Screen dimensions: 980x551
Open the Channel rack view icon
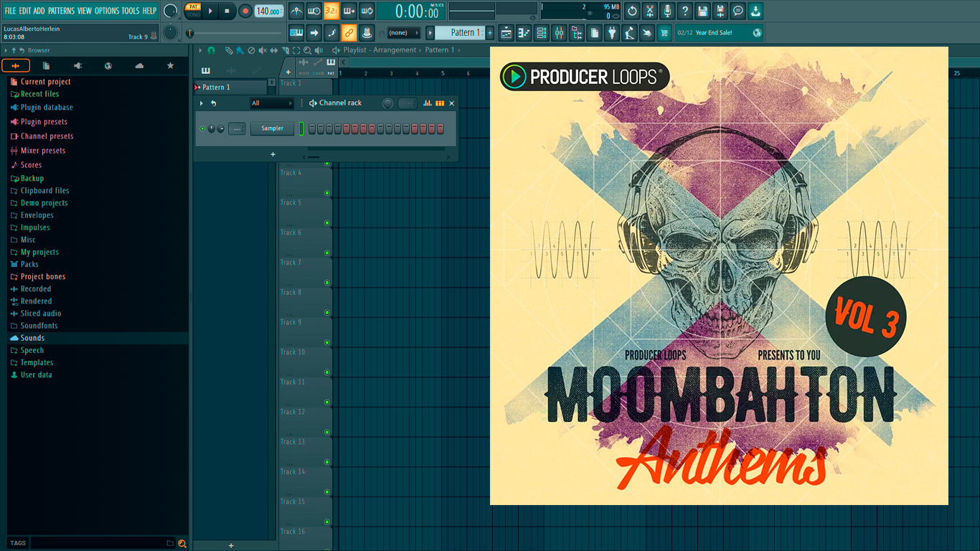click(x=542, y=32)
